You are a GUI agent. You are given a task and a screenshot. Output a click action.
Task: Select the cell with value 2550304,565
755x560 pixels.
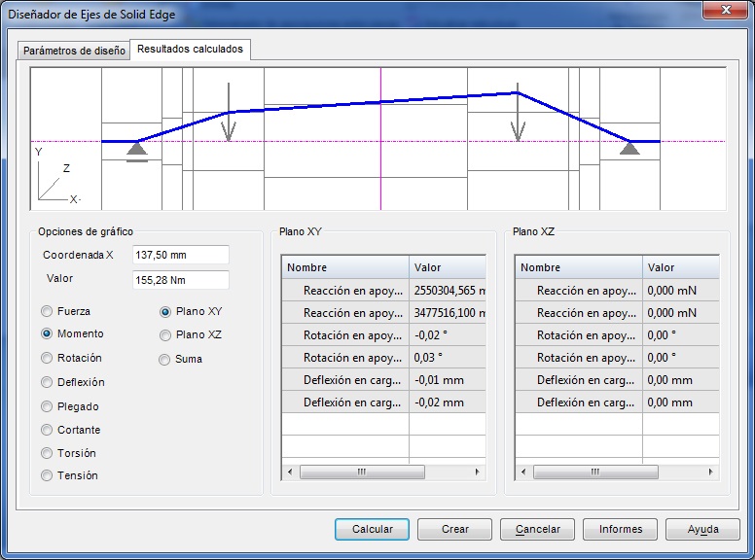(448, 291)
